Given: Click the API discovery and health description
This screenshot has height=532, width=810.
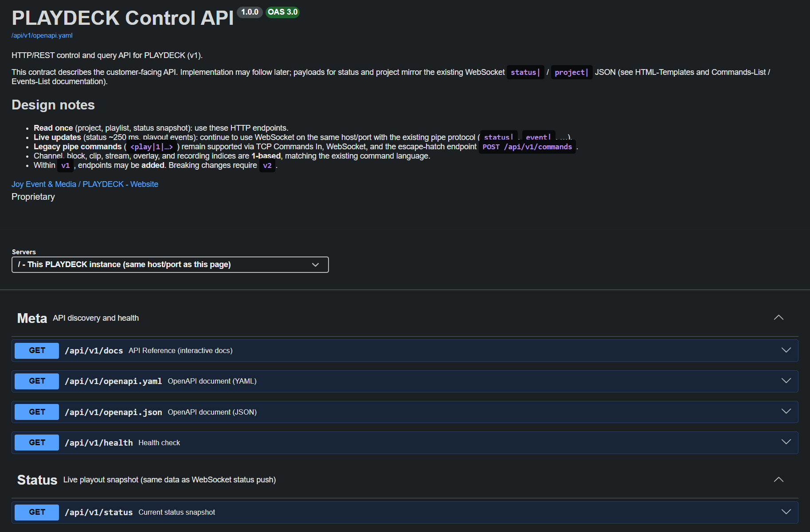Looking at the screenshot, I should point(96,318).
